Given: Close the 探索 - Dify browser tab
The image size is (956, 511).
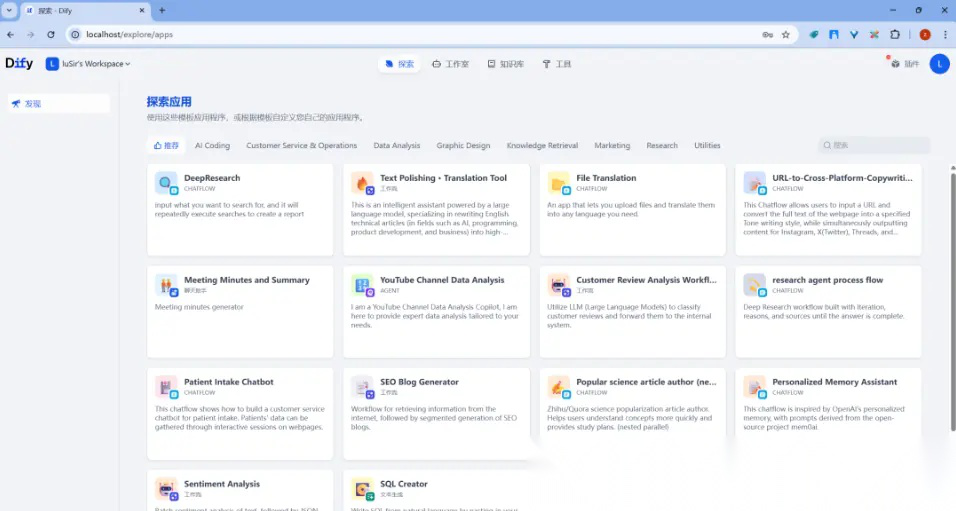Looking at the screenshot, I should coord(141,10).
